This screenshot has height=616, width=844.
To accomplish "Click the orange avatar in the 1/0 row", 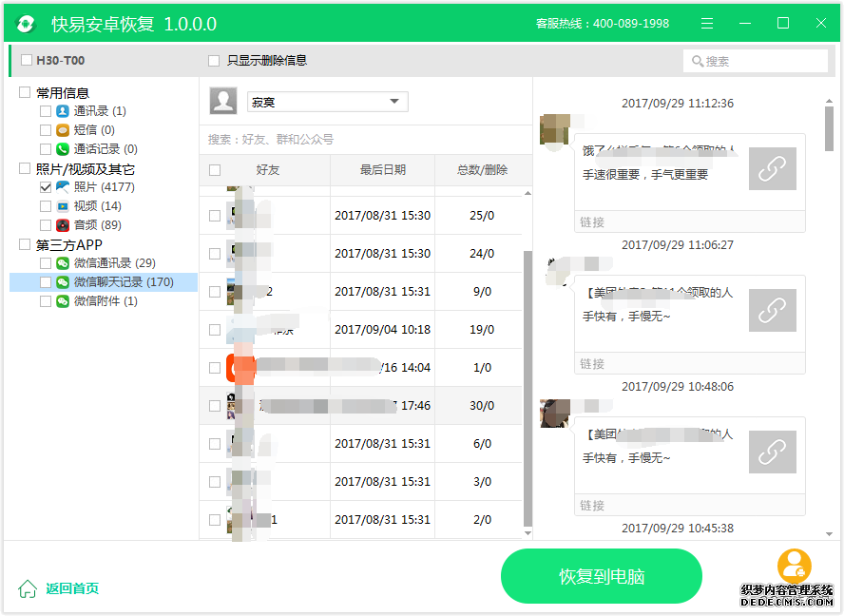I will click(240, 368).
